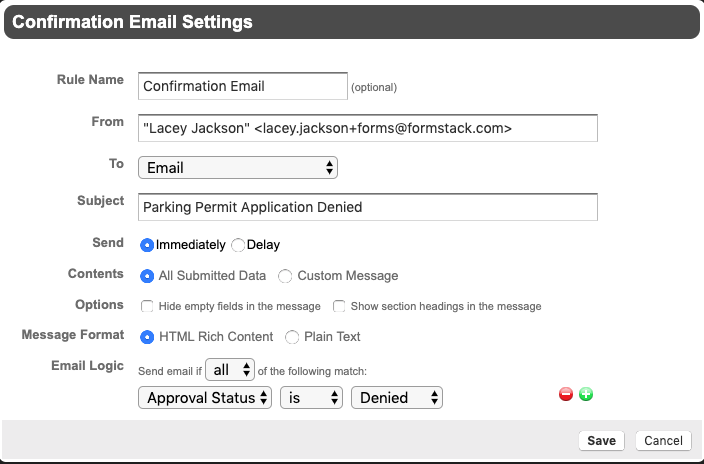
Task: Open the 'is' condition dropdown
Action: pyautogui.click(x=311, y=398)
